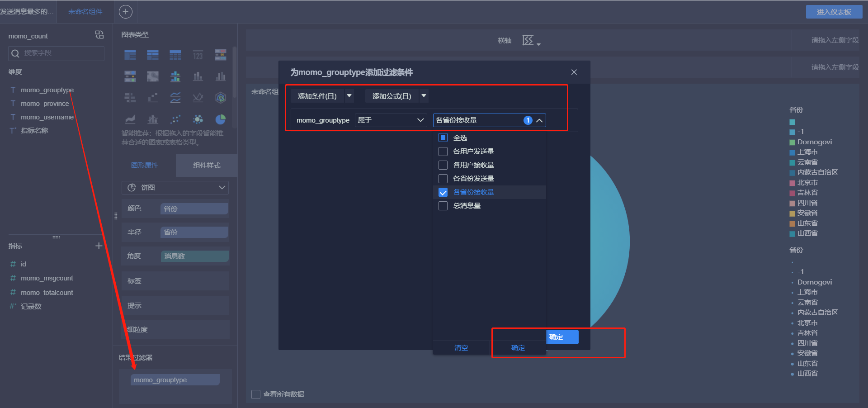
Task: Select the horizontal comparison bar chart
Action: coord(130,98)
